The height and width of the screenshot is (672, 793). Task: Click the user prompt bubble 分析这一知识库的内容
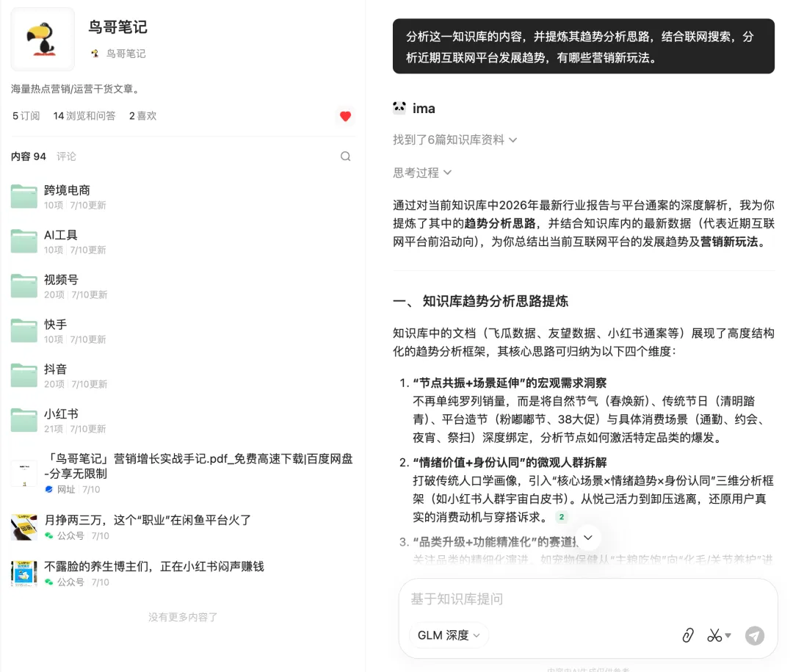584,46
